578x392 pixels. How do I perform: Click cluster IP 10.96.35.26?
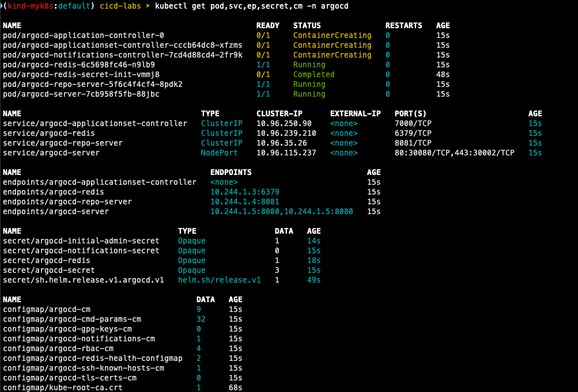click(282, 143)
